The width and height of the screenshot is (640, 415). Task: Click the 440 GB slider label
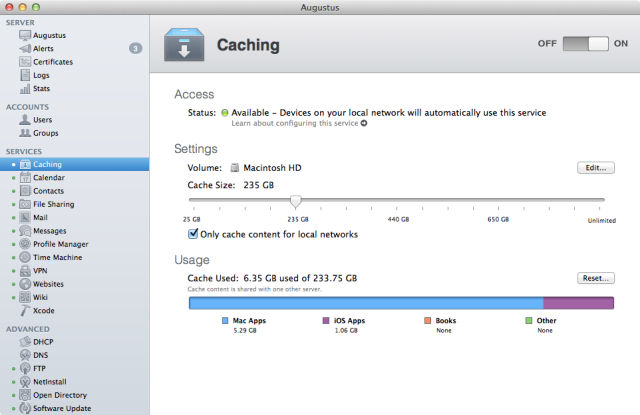click(x=398, y=219)
